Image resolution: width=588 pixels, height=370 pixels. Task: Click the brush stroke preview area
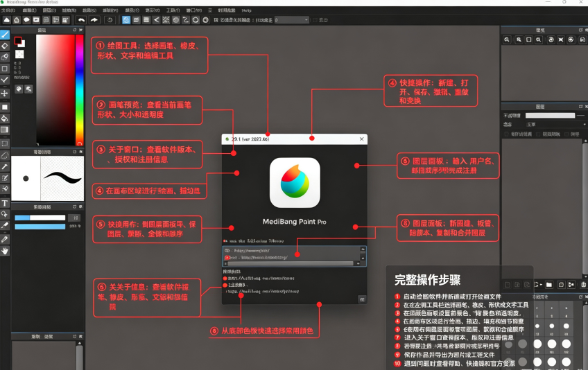pos(62,179)
